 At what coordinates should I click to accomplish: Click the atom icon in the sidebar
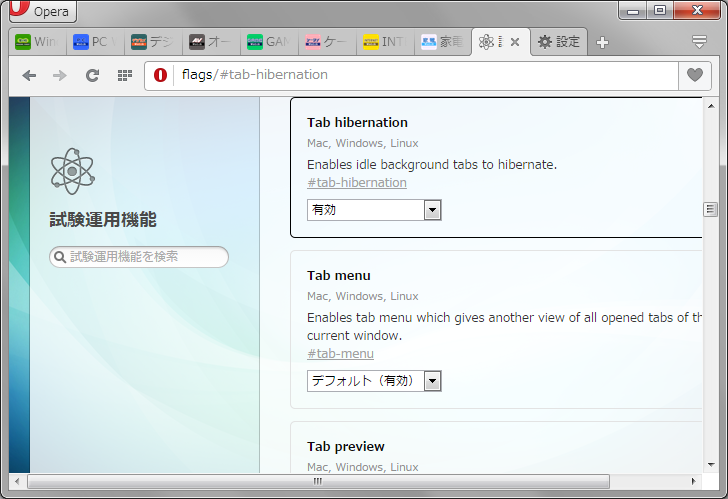[x=72, y=171]
